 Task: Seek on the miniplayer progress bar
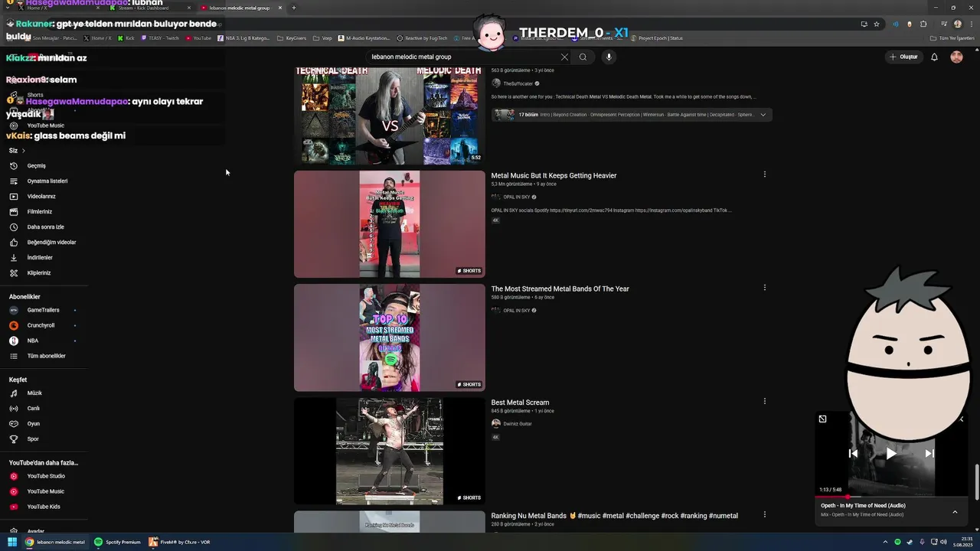click(891, 497)
